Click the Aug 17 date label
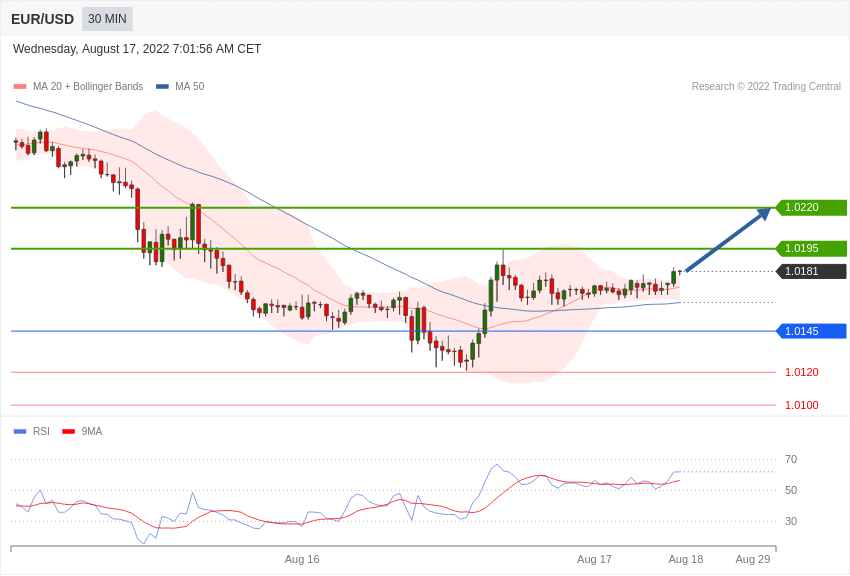Image resolution: width=850 pixels, height=576 pixels. pos(594,559)
